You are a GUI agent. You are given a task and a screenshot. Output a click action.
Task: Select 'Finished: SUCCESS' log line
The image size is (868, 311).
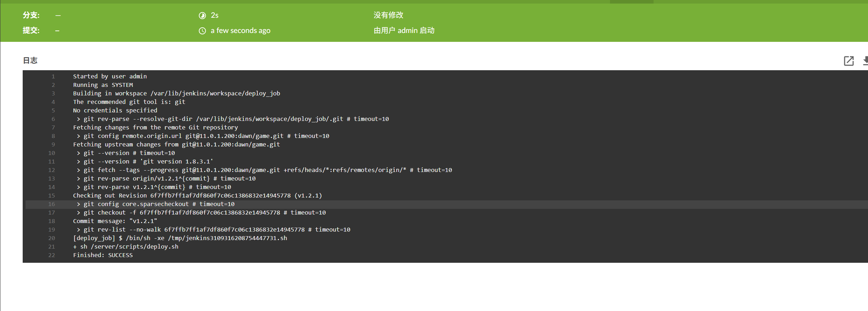[103, 255]
